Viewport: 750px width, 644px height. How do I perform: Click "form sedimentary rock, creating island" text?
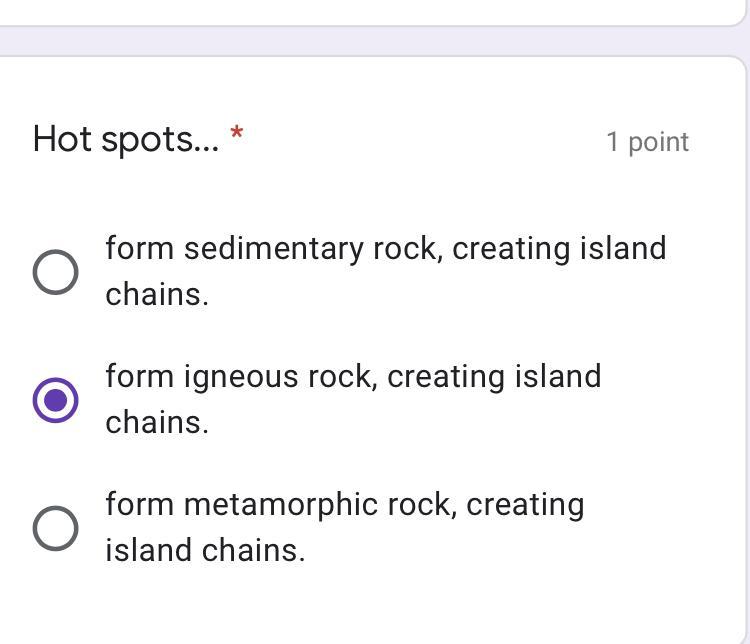tap(386, 248)
